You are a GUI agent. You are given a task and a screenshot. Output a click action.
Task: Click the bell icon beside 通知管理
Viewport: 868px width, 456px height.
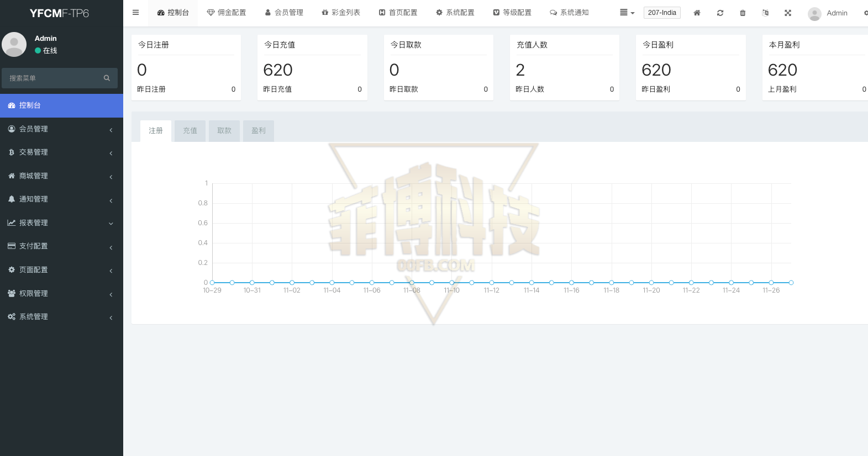pyautogui.click(x=12, y=199)
